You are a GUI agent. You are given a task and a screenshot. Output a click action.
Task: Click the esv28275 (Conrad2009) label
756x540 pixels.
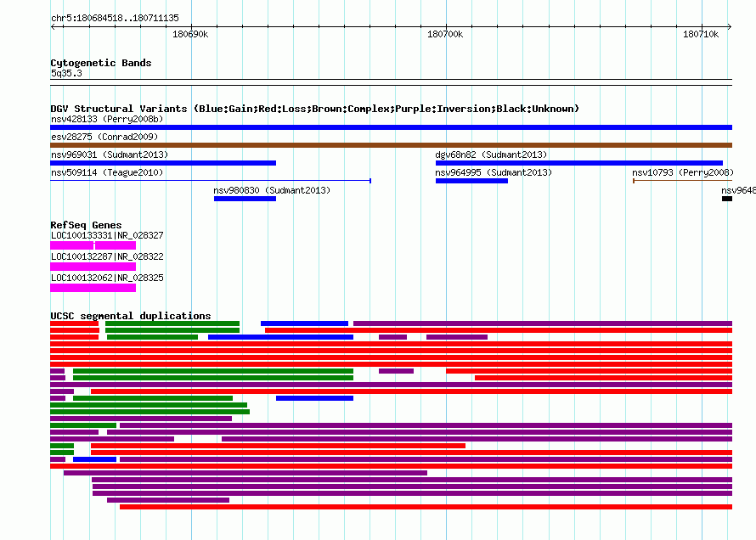[x=104, y=137]
